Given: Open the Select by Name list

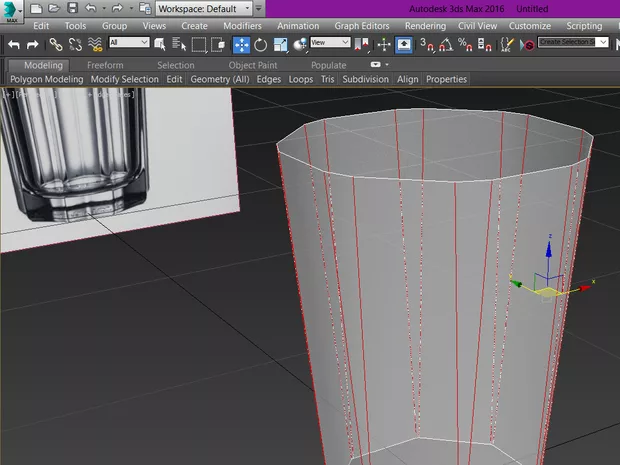Looking at the screenshot, I should [x=178, y=43].
